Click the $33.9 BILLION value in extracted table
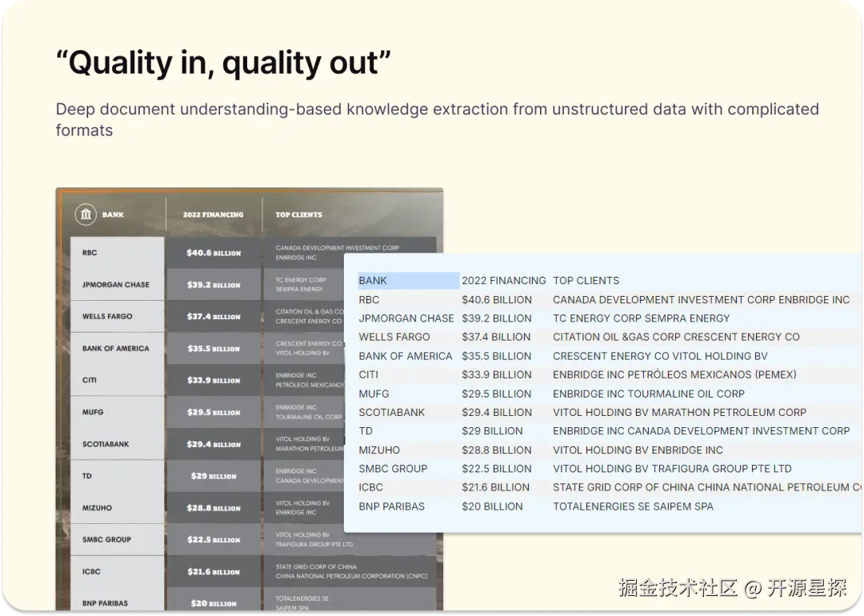 (x=497, y=374)
